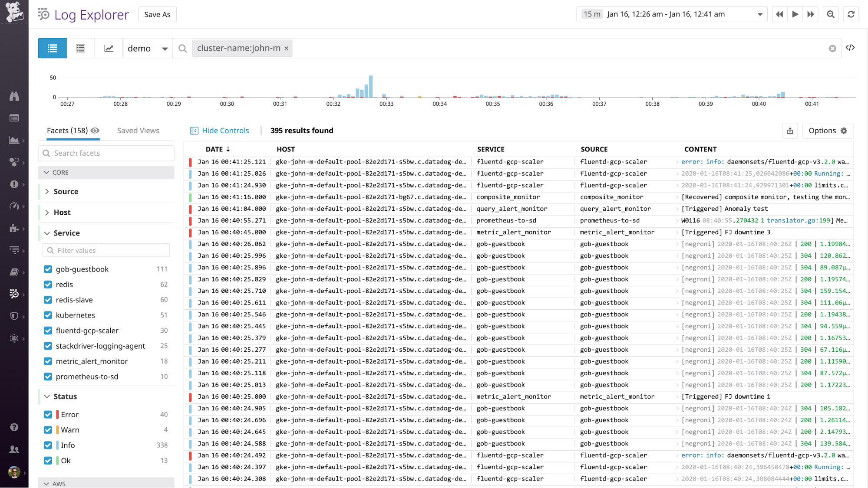Click the Security shield icon in the sidebar
Screen dimensions: 868x488
(x=14, y=316)
